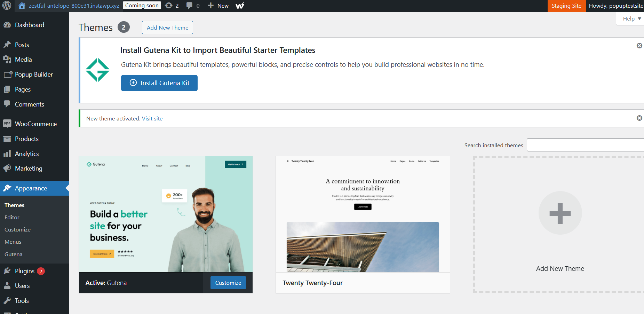
Task: Click the Comments speech bubble sidebar icon
Action: coord(7,104)
